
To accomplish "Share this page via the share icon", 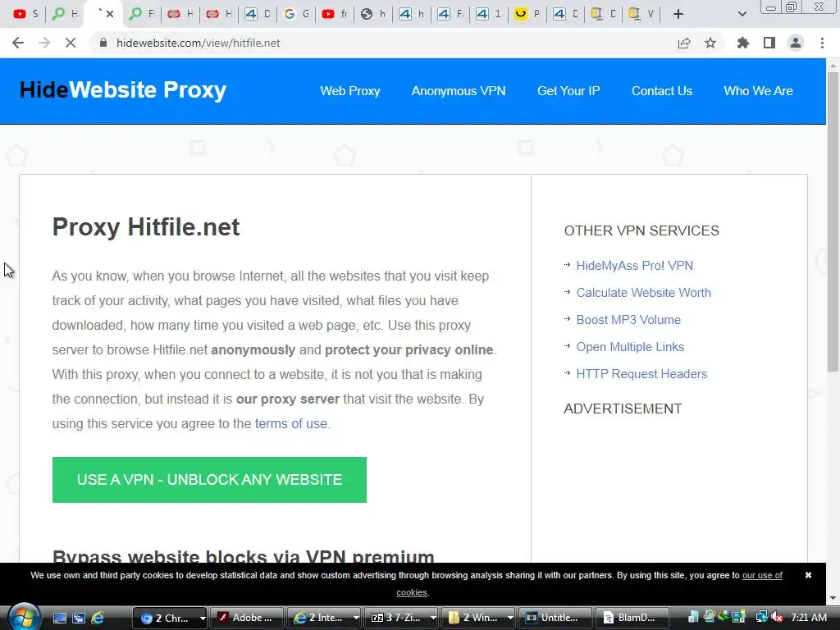I will pos(684,43).
